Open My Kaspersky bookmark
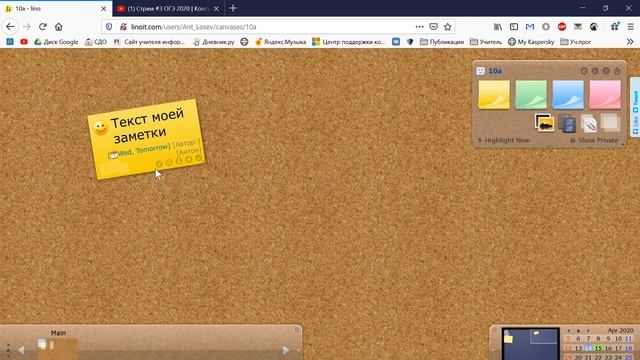This screenshot has height=360, width=640. coord(531,42)
